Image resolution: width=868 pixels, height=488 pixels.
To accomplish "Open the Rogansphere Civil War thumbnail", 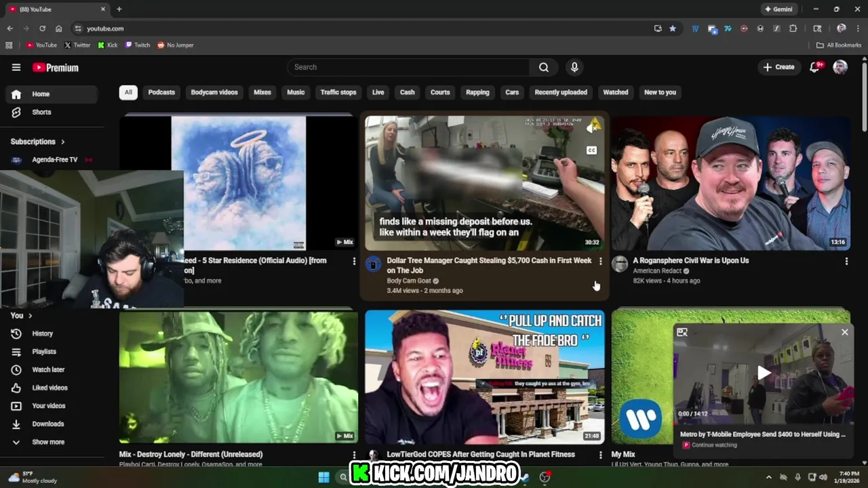I will 731,183.
